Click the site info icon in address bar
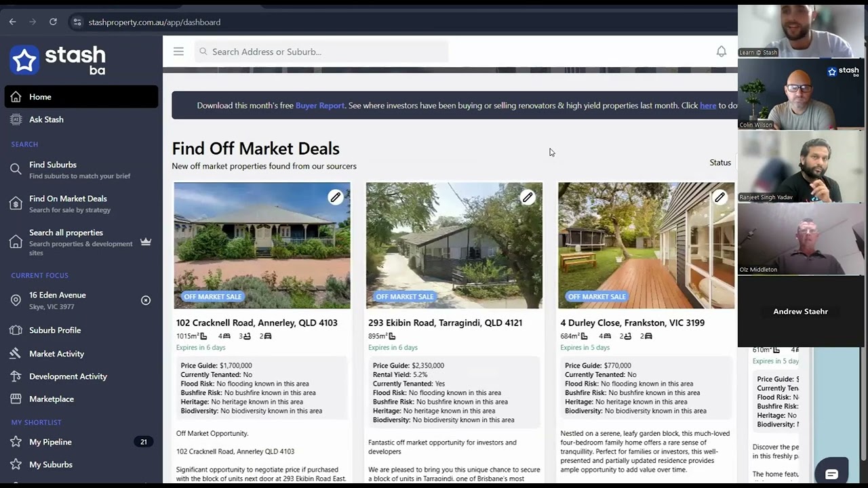 (x=77, y=22)
